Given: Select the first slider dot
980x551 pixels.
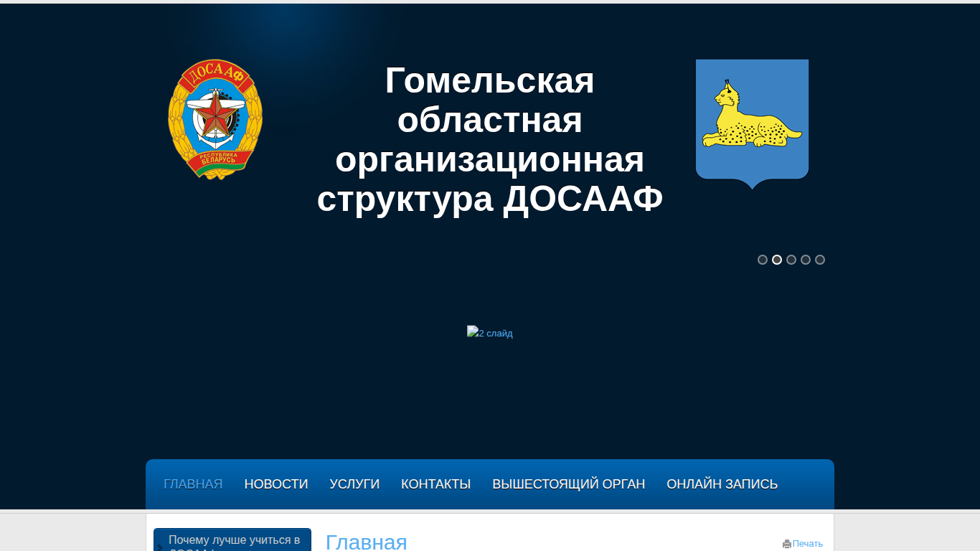Looking at the screenshot, I should [763, 260].
